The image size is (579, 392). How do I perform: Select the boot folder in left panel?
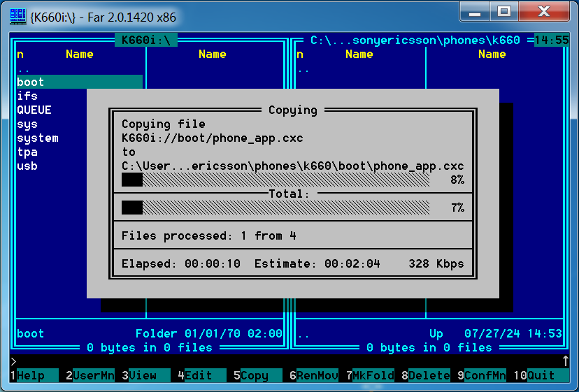(x=80, y=82)
